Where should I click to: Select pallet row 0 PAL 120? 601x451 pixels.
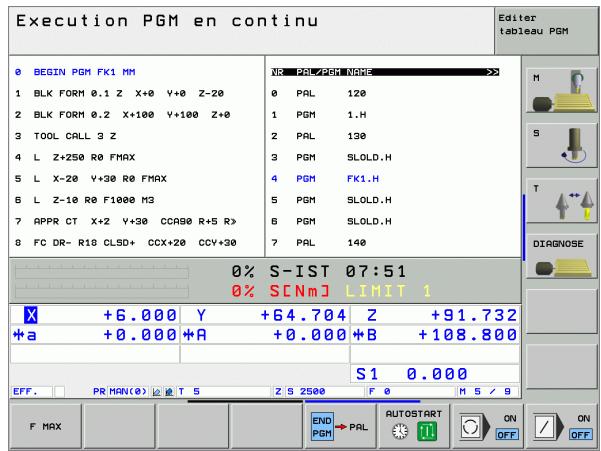[385, 93]
